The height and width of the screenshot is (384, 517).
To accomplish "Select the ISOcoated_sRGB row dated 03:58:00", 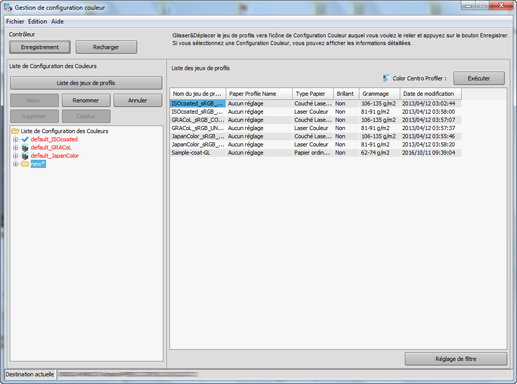I will point(315,112).
